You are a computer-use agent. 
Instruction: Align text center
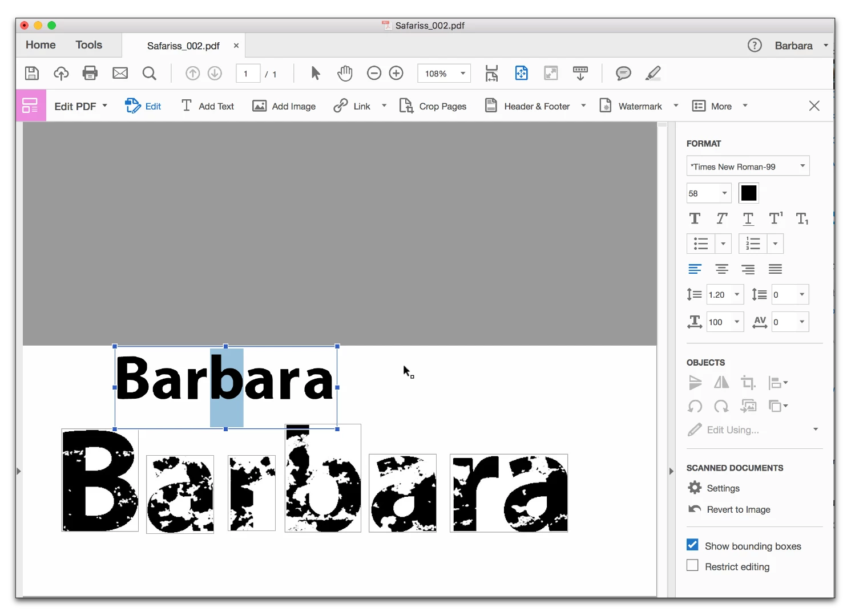point(721,269)
